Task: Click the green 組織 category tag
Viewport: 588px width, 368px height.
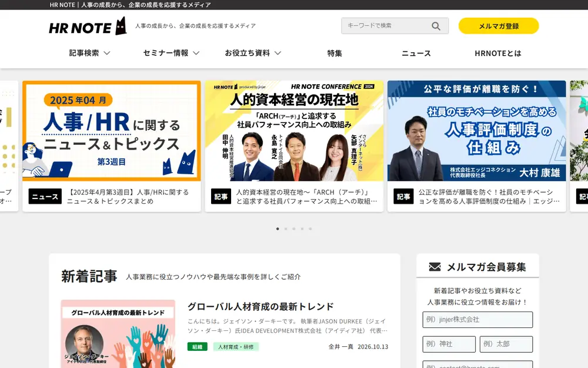Action: (x=197, y=347)
